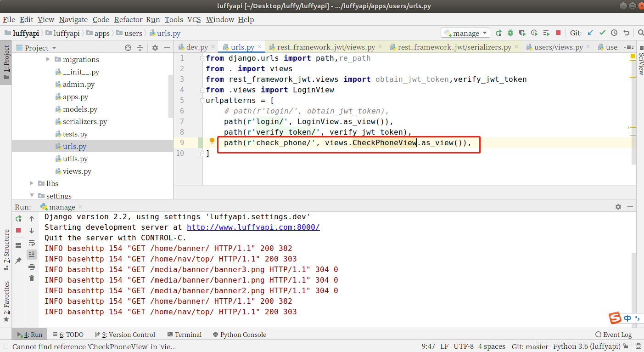Toggle scroll to end in the Run console
This screenshot has height=352, width=644.
coord(32,254)
